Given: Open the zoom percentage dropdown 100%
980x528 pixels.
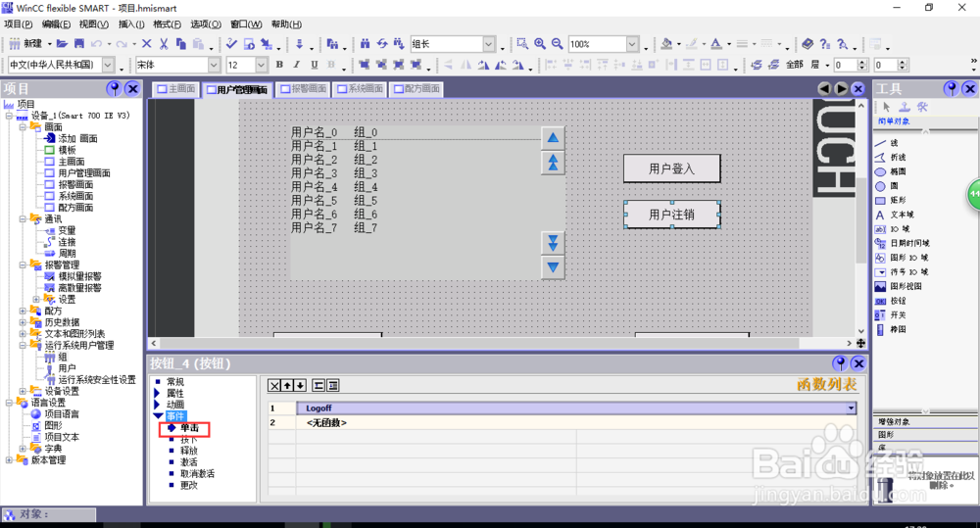Looking at the screenshot, I should tap(632, 44).
